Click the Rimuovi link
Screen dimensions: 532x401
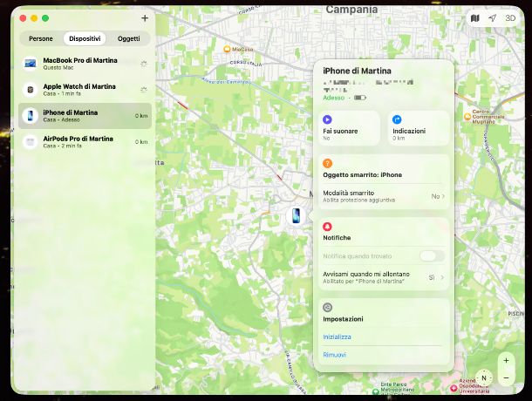335,355
